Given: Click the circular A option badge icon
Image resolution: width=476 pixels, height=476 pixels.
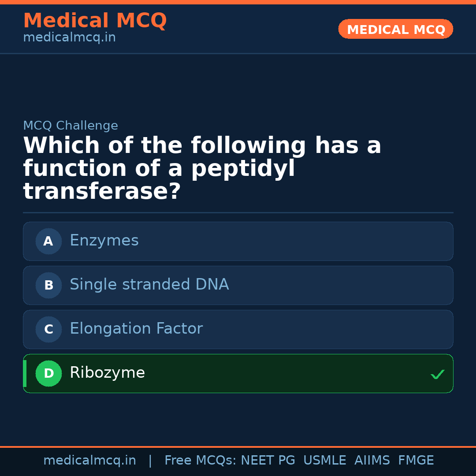Looking at the screenshot, I should pos(48,241).
